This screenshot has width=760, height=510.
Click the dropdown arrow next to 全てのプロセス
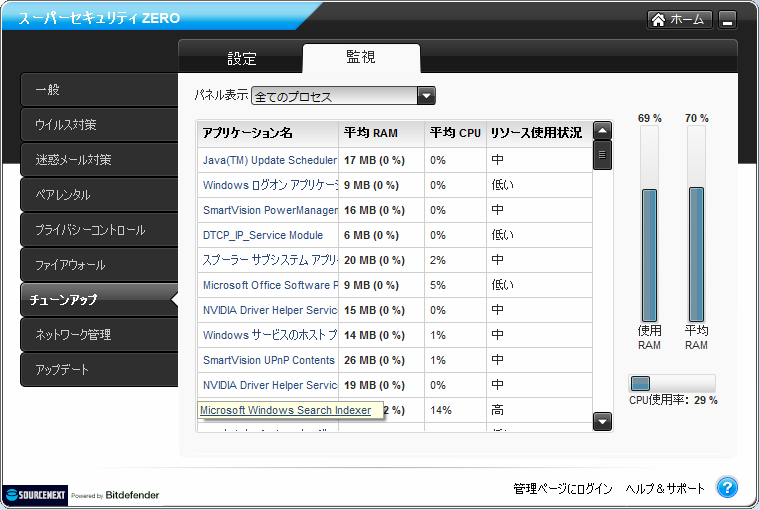coord(426,96)
